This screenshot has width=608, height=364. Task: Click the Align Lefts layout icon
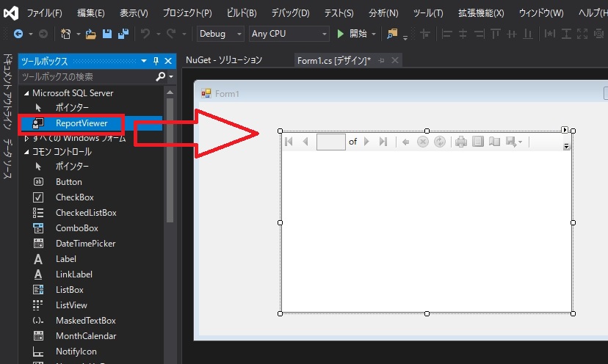[446, 34]
